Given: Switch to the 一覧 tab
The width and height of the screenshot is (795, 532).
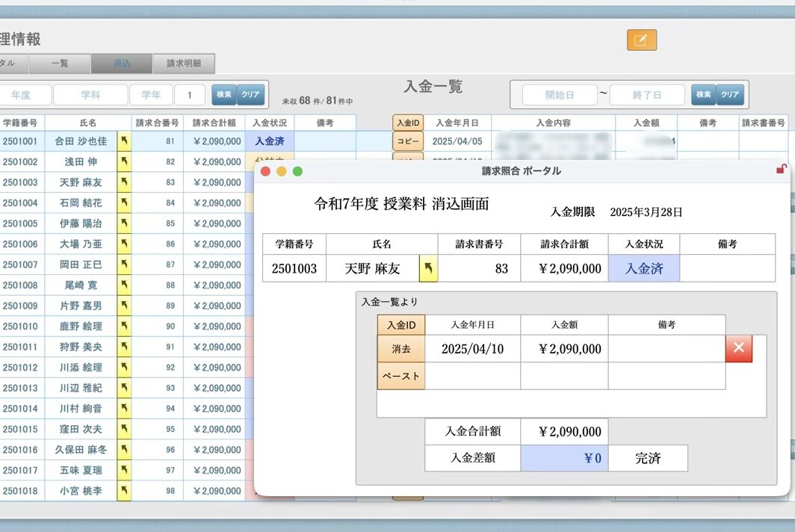Looking at the screenshot, I should tap(59, 64).
